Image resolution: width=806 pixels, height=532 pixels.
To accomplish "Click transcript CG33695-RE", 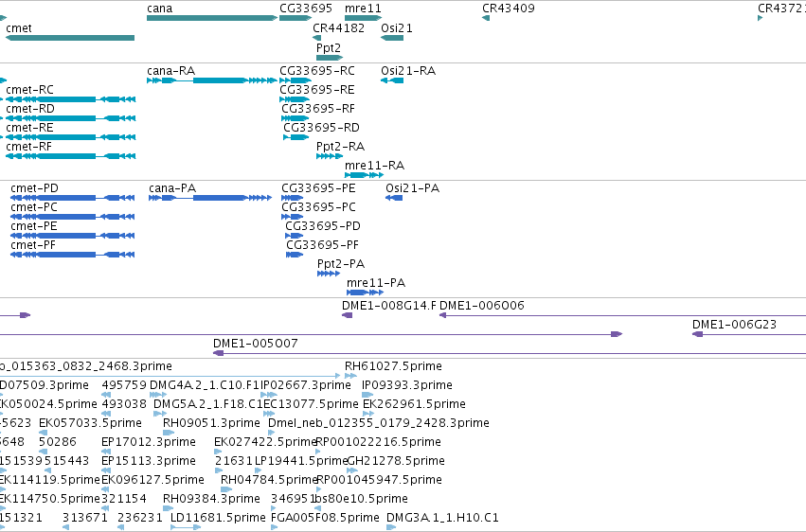I will tap(295, 99).
